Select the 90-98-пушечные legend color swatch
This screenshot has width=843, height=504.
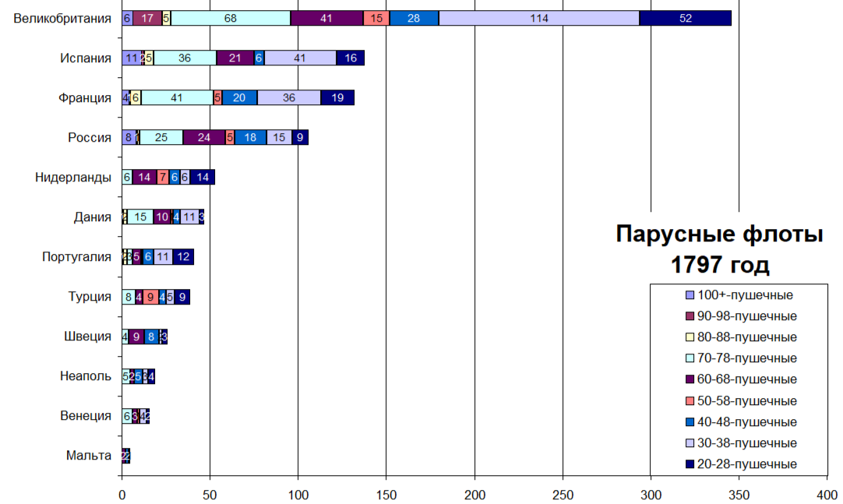coord(689,317)
